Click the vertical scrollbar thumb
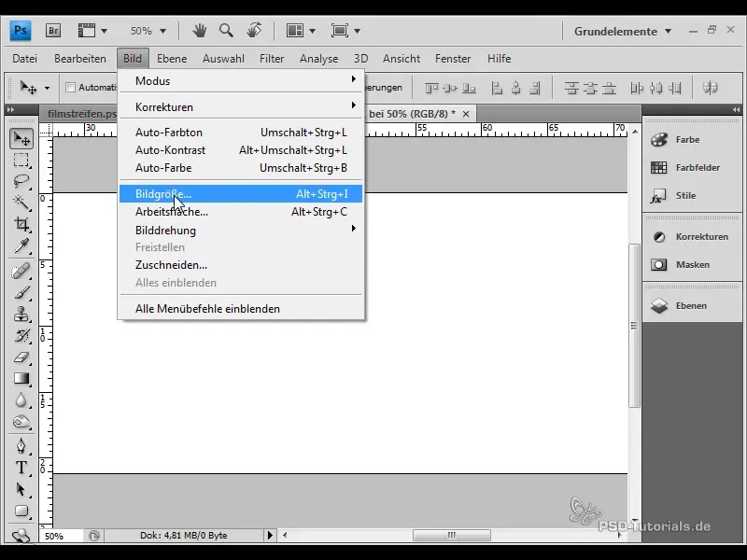The width and height of the screenshot is (747, 560). 634,326
